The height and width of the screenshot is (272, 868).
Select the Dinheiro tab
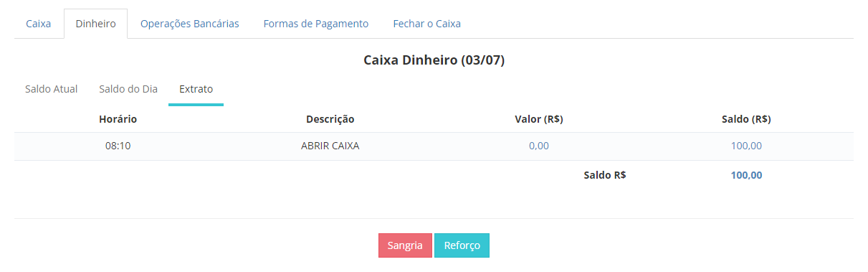click(x=95, y=24)
